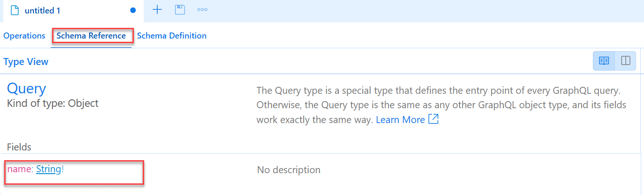Viewport: 644px width, 195px height.
Task: Switch to the Operations tab
Action: (x=24, y=36)
